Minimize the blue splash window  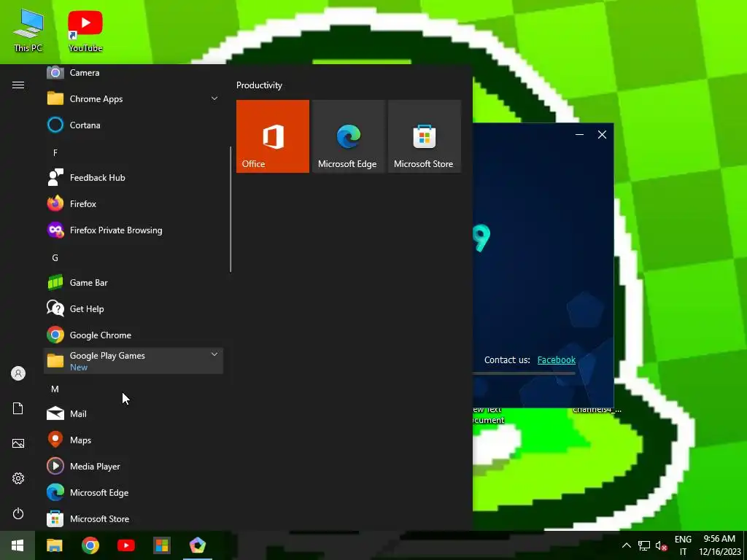(579, 135)
